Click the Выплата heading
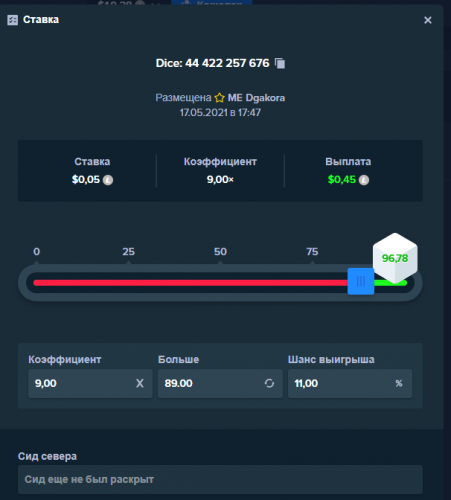Screen dimensions: 451x500 coord(348,162)
